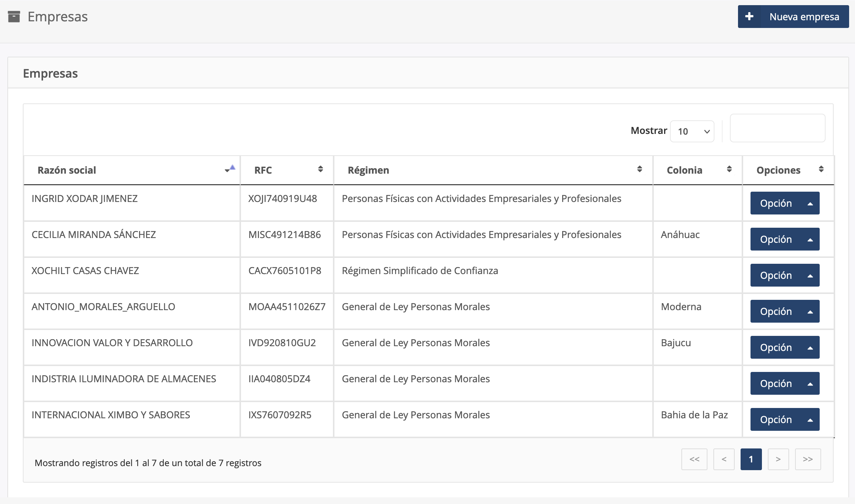Click the INTERNACIONAL XIMBO Y SABORES name
The width and height of the screenshot is (855, 504).
pos(111,415)
